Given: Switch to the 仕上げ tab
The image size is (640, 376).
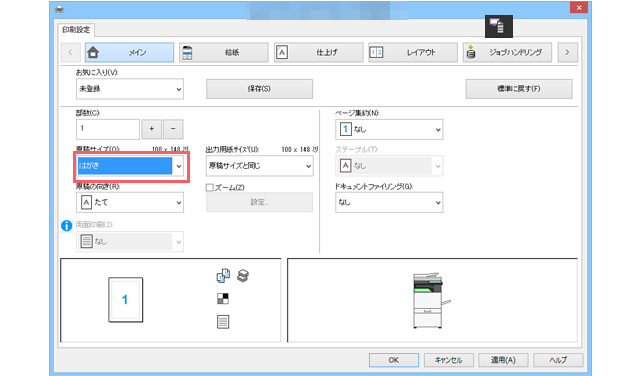Looking at the screenshot, I should coord(318,53).
